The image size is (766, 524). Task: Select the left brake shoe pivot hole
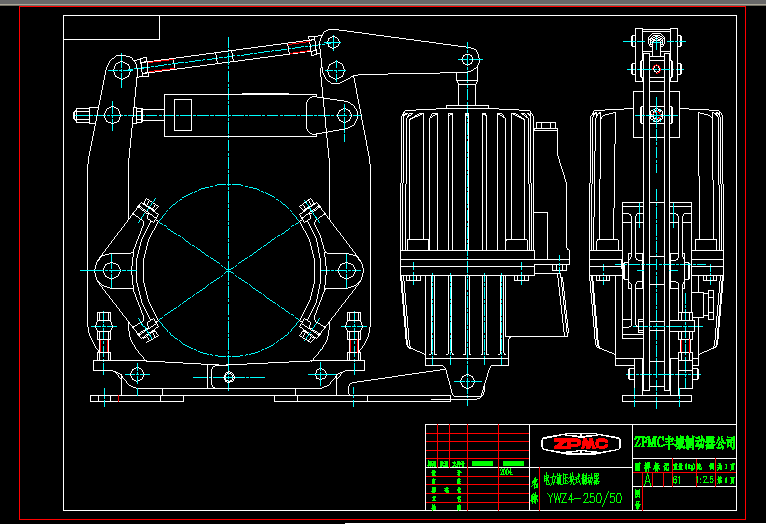coord(110,269)
